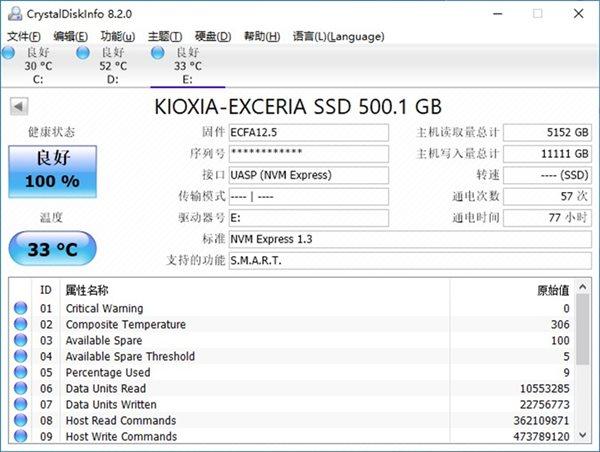Click status orb beside Available Spare row 03
Screen dimensions: 600x452
tap(21, 340)
